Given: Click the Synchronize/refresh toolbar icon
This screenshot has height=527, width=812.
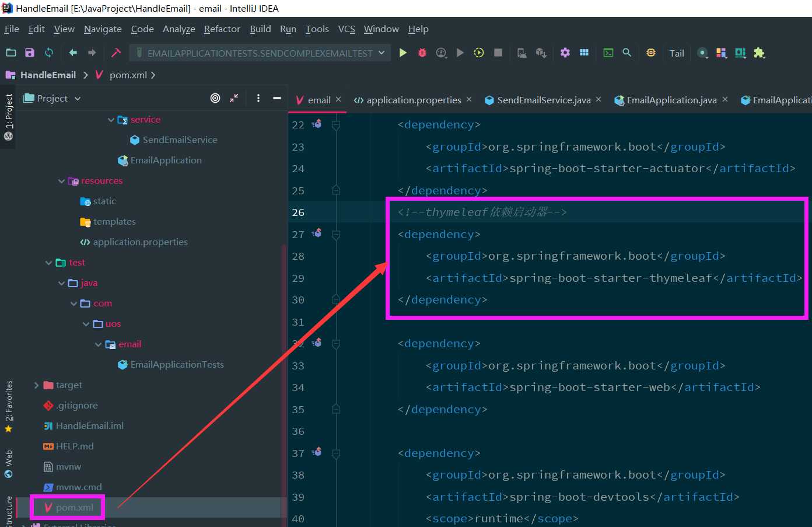Looking at the screenshot, I should pos(49,53).
